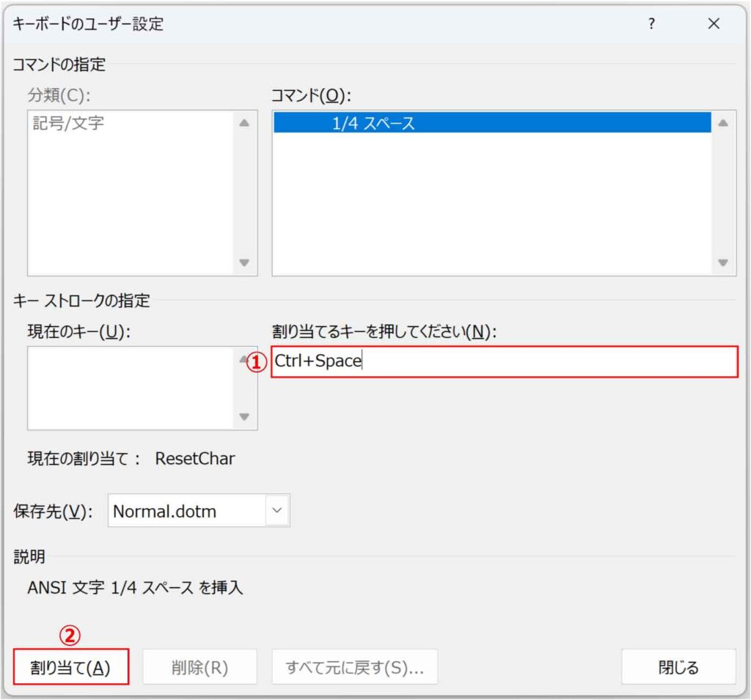
Task: Click down arrow of 分類 list scrollbar
Action: (244, 262)
